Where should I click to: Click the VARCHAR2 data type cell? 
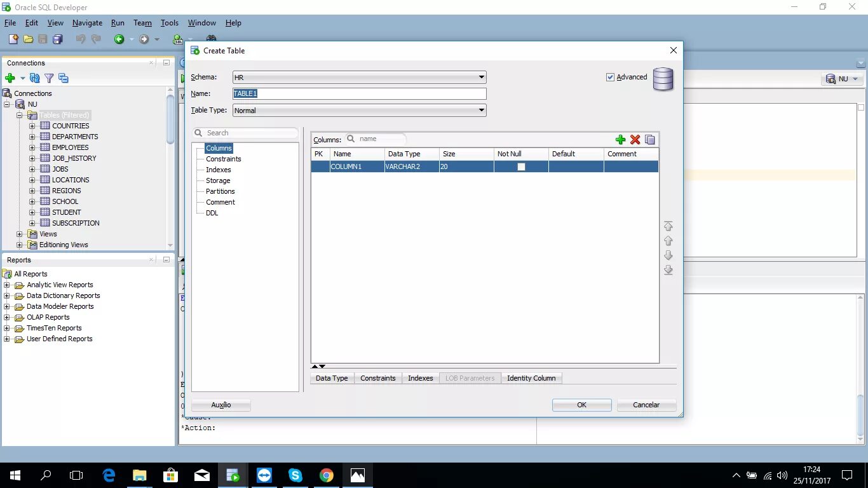411,166
